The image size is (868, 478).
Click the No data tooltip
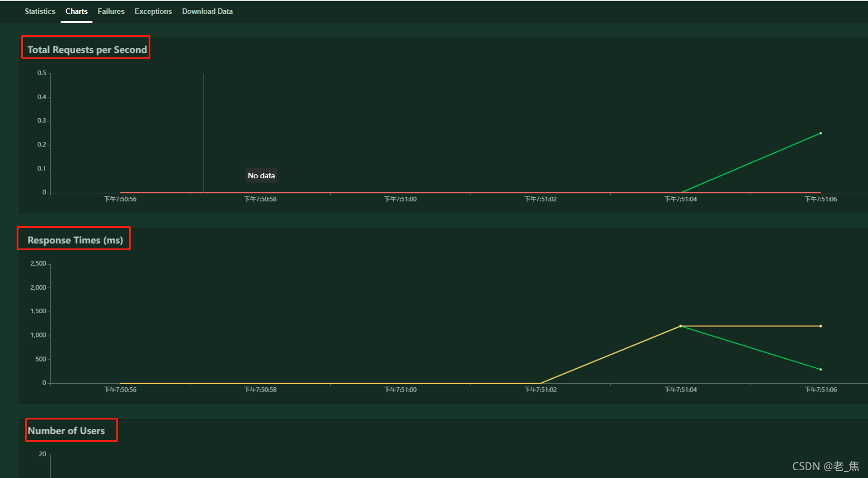point(261,175)
